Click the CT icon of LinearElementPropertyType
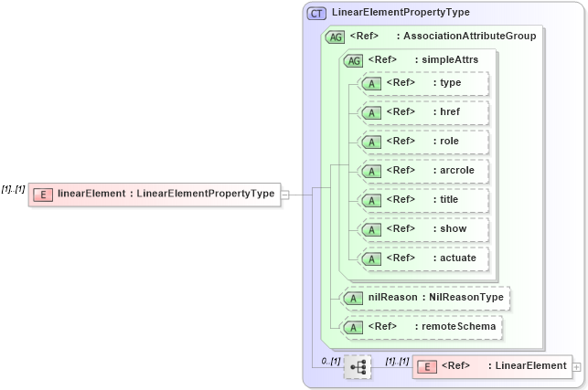The height and width of the screenshot is (390, 588). [316, 14]
